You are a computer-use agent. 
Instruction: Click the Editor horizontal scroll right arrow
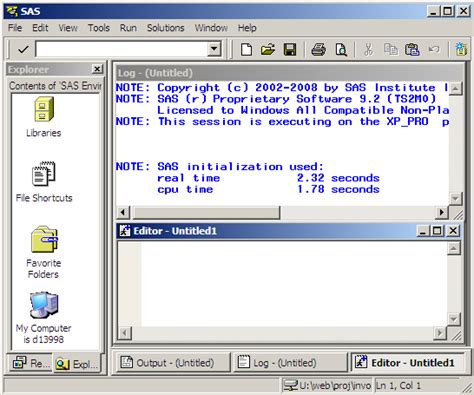coord(440,333)
